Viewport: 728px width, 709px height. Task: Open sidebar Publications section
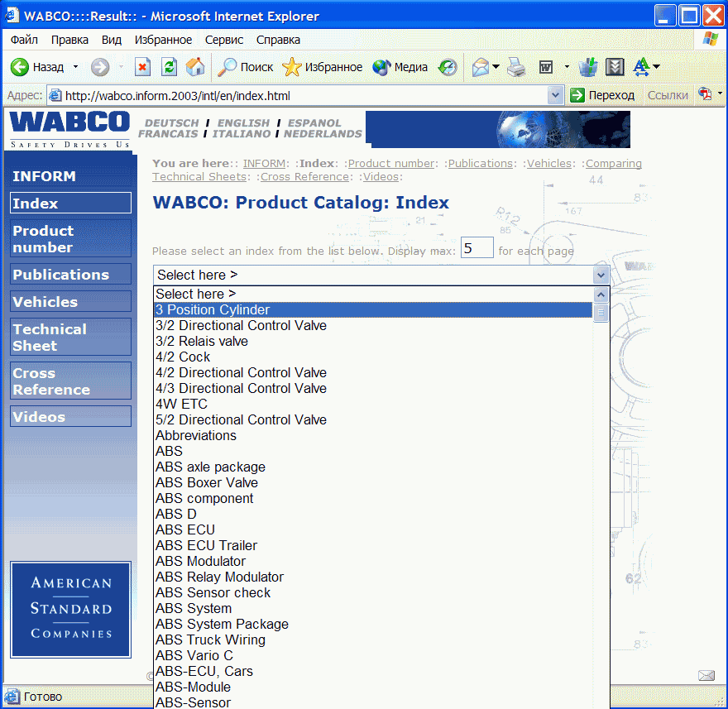coord(70,275)
